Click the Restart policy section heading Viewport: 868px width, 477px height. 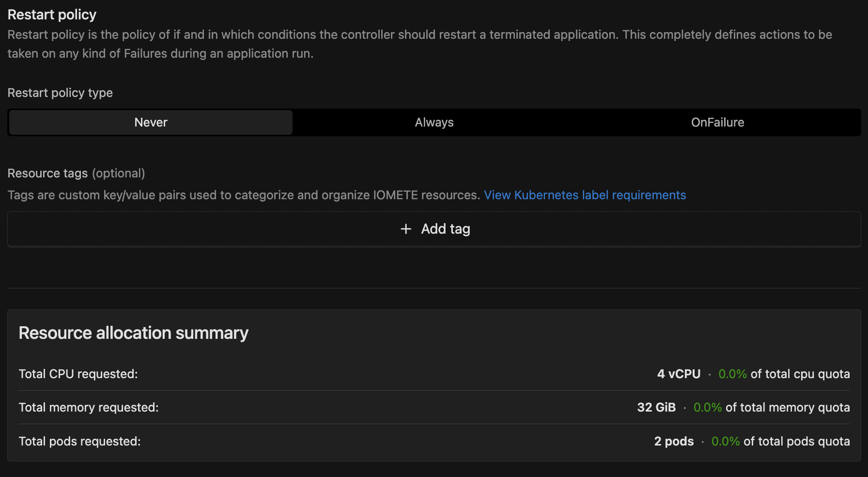coord(52,15)
